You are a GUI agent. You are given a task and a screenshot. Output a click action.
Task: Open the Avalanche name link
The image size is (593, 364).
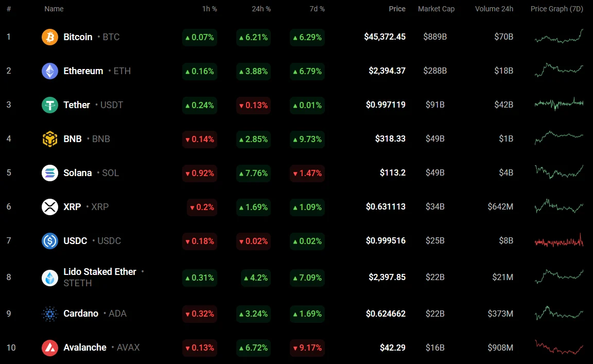click(x=85, y=348)
